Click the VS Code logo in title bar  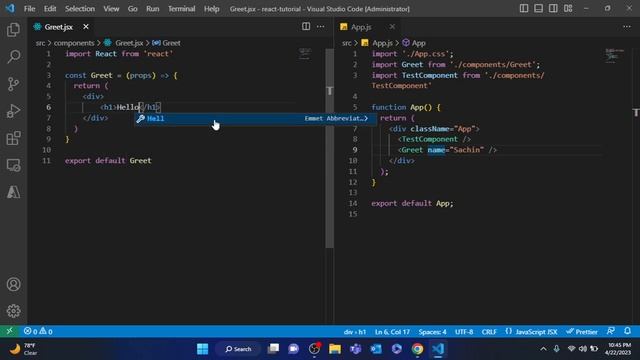point(10,8)
